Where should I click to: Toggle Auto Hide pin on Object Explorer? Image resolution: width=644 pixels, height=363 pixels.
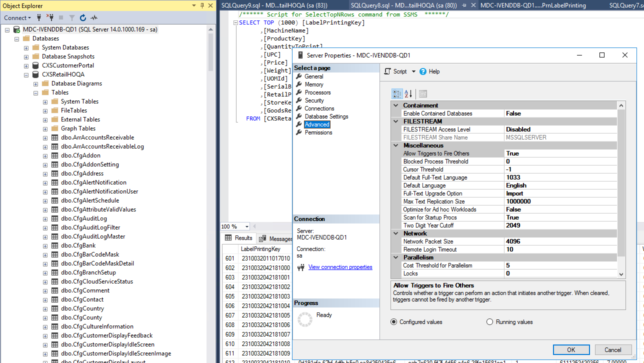pyautogui.click(x=202, y=5)
